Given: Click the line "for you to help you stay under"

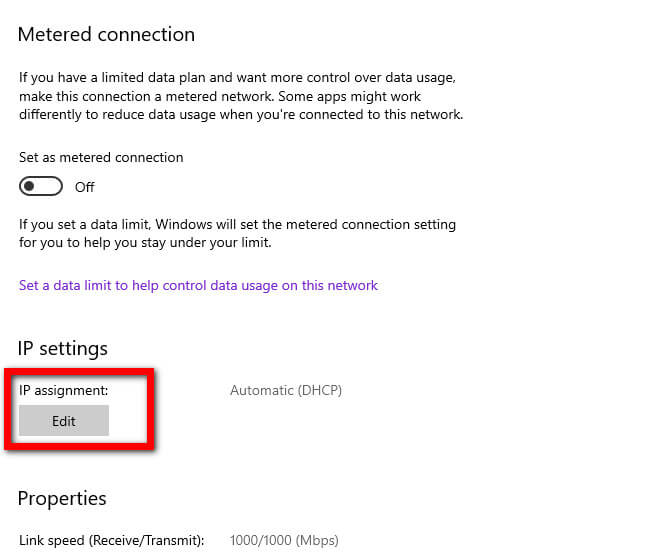Looking at the screenshot, I should pyautogui.click(x=145, y=242).
